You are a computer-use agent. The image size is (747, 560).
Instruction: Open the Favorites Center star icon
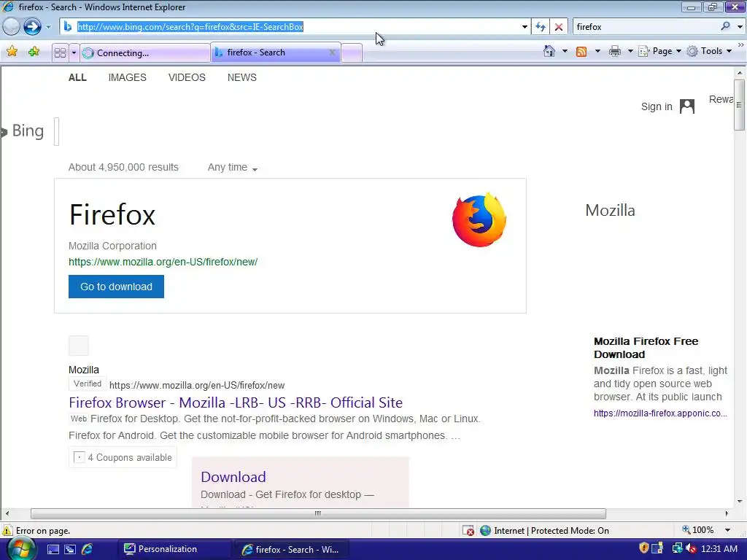[x=12, y=52]
